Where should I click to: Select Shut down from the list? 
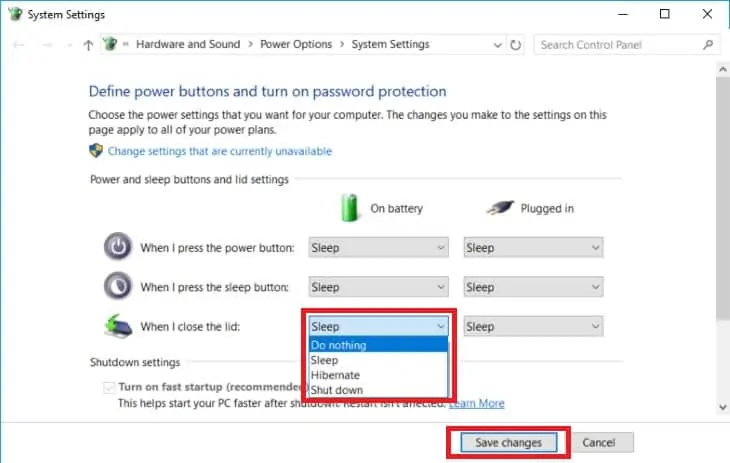[x=378, y=390]
